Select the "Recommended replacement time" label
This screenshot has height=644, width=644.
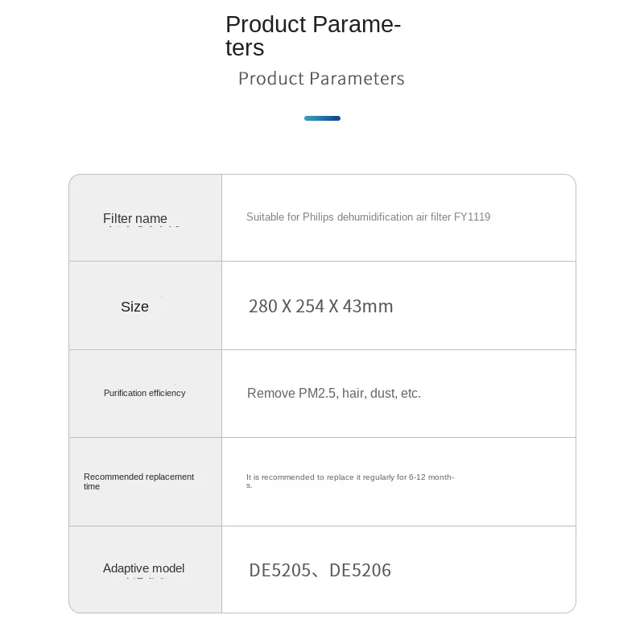click(138, 481)
